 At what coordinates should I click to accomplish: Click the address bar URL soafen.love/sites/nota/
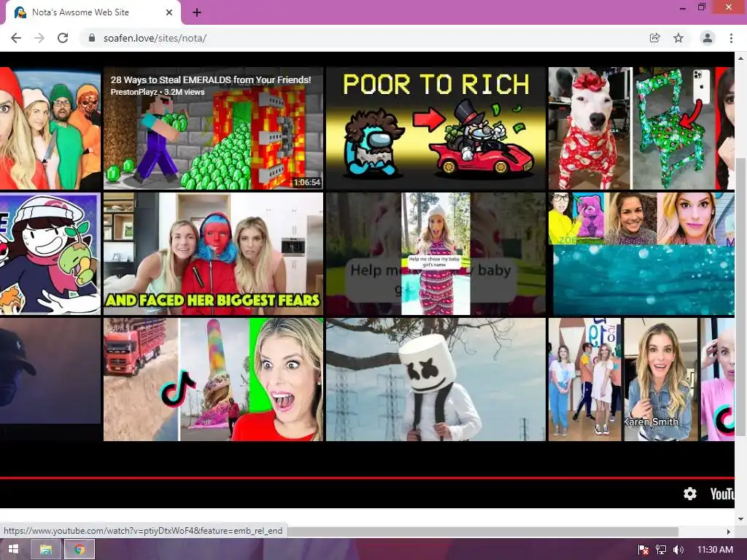155,38
